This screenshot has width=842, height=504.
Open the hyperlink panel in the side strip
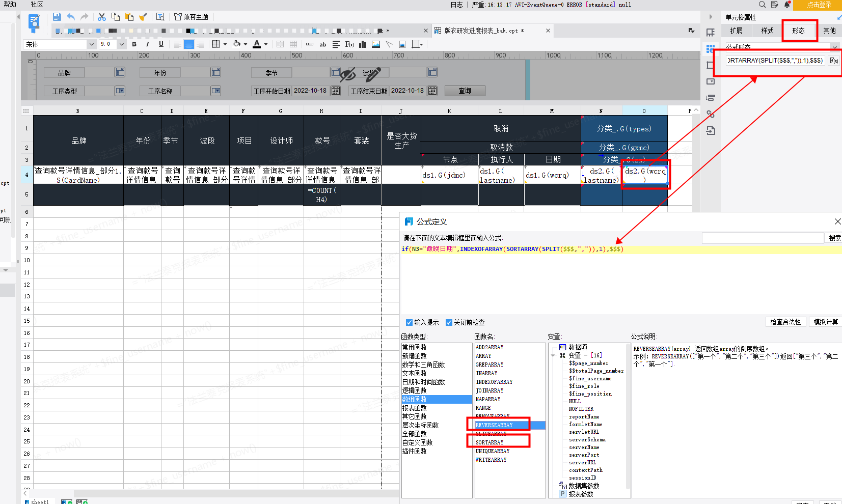coord(711,114)
